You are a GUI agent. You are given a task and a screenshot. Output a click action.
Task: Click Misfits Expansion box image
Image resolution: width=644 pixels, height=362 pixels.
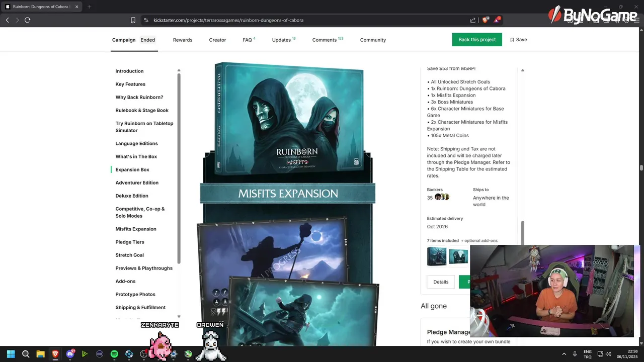(289, 118)
